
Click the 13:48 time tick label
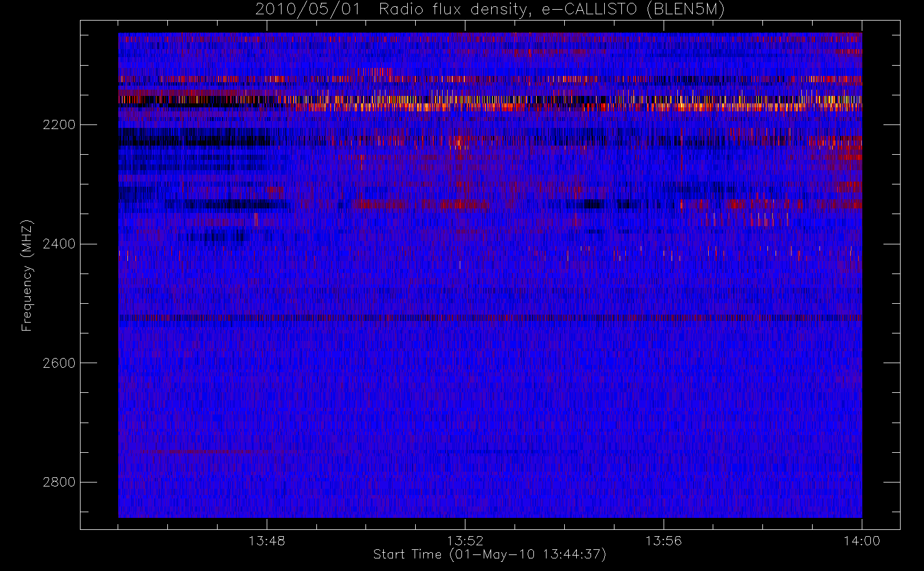point(267,541)
